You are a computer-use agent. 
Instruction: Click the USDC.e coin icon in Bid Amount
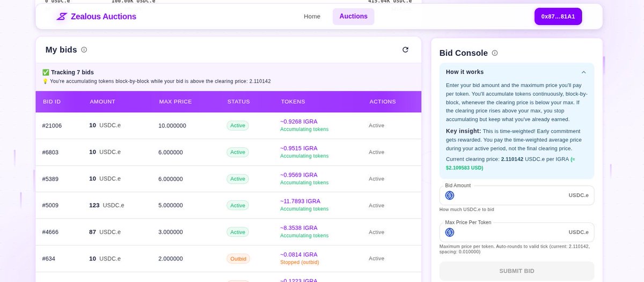tap(450, 196)
